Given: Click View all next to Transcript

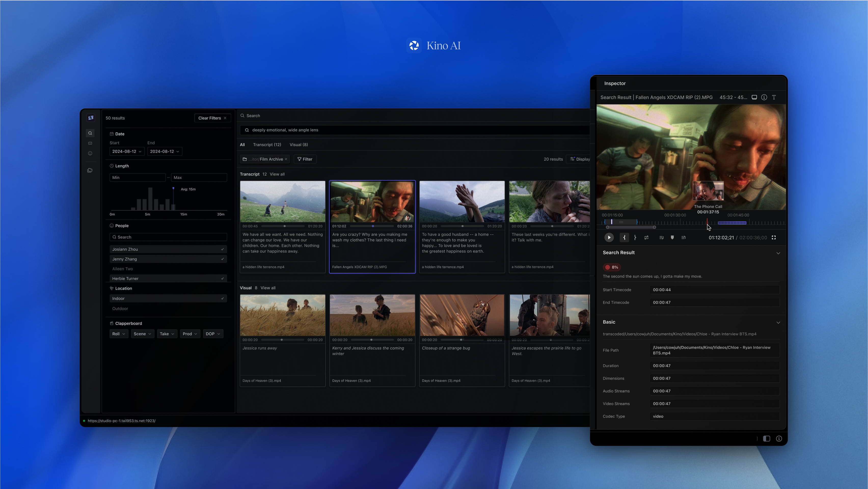Looking at the screenshot, I should [x=277, y=174].
